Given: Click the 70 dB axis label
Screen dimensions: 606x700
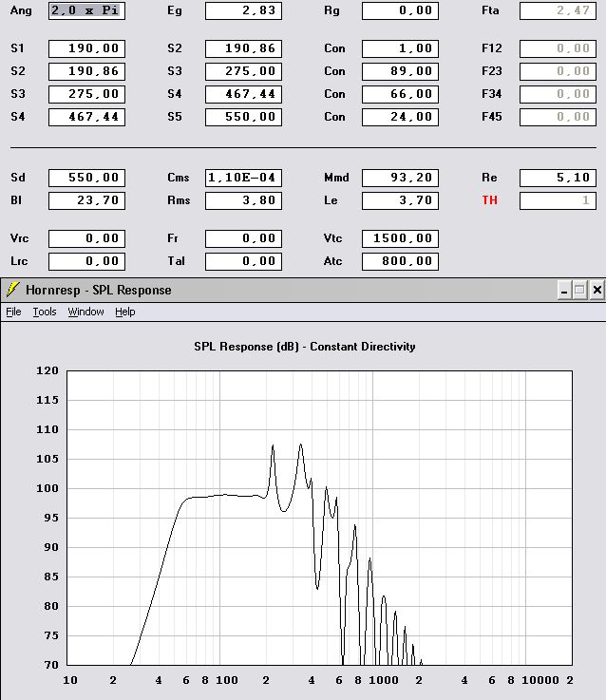Looking at the screenshot, I should [51, 665].
